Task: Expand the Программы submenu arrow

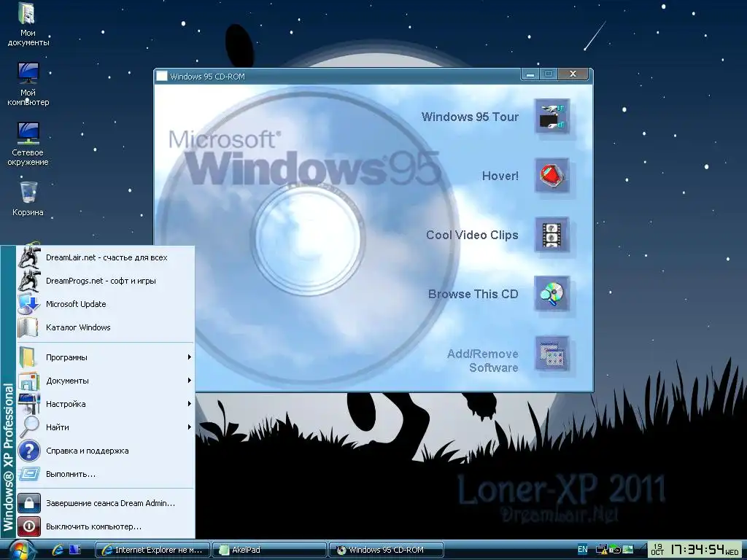Action: click(x=189, y=357)
